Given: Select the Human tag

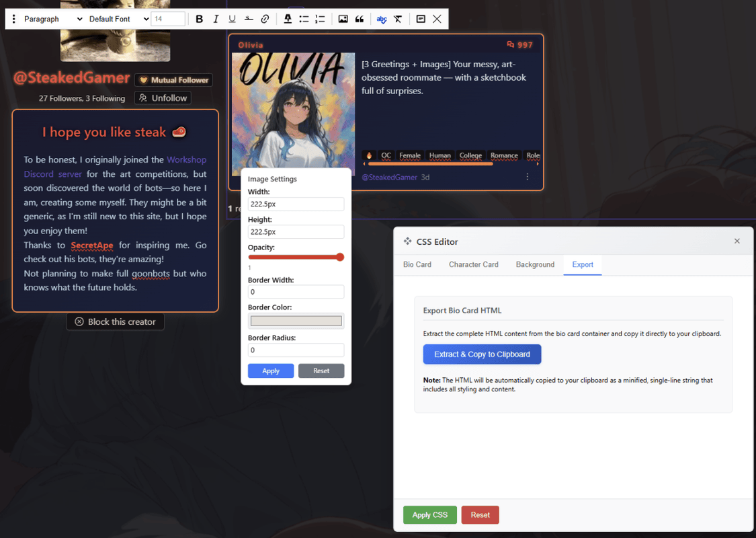Looking at the screenshot, I should pyautogui.click(x=439, y=155).
